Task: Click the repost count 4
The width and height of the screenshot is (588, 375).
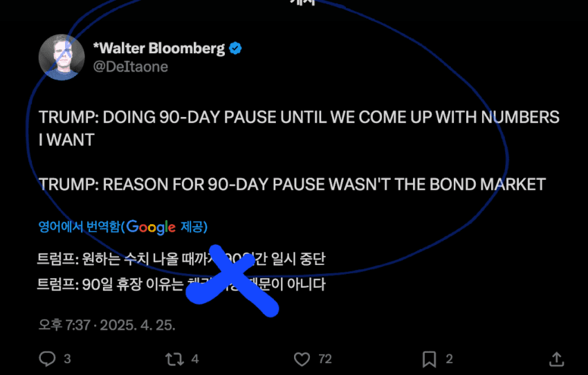Action: [x=195, y=359]
